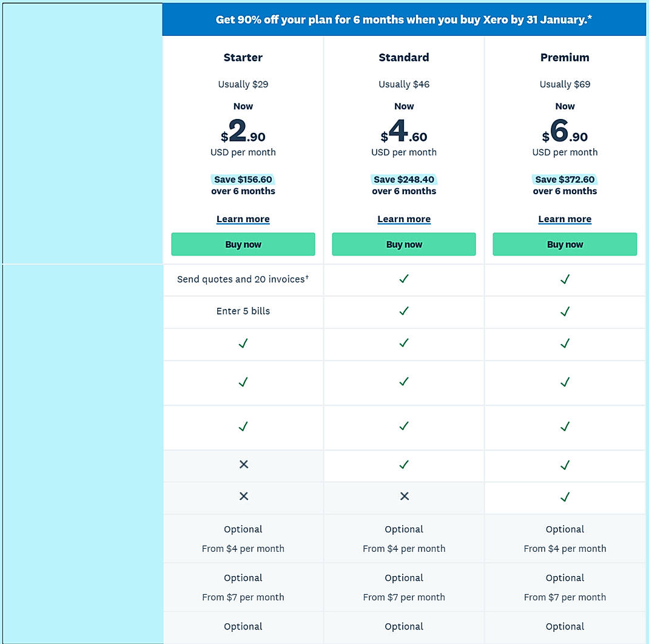Viewport: 649px width, 644px height.
Task: Click Standard's checkmark in the quotes and invoices row
Action: pos(404,279)
